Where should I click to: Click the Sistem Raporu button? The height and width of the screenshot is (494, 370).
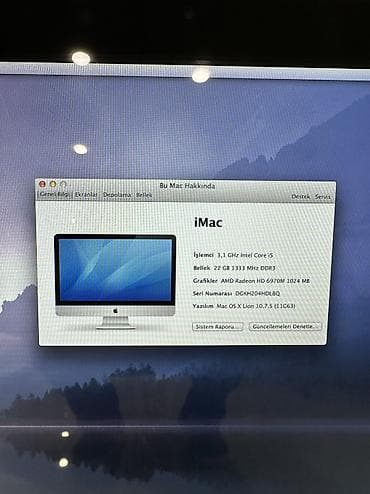click(218, 327)
